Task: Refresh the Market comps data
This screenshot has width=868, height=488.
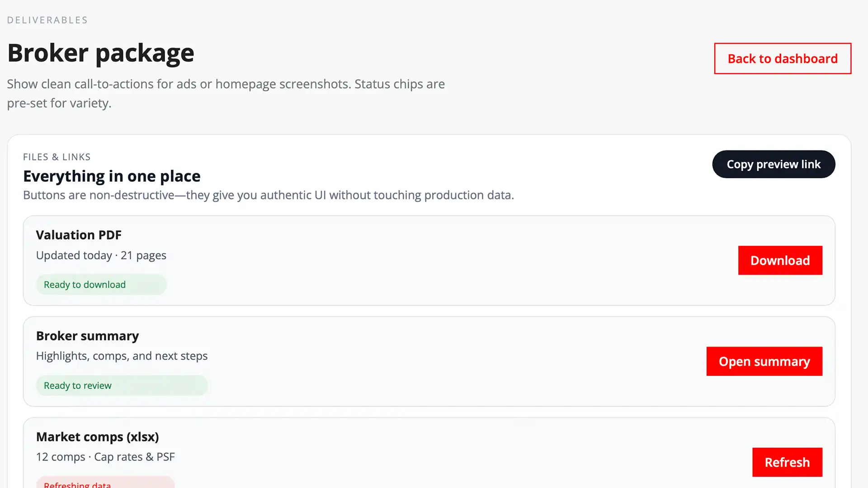Action: coord(787,462)
